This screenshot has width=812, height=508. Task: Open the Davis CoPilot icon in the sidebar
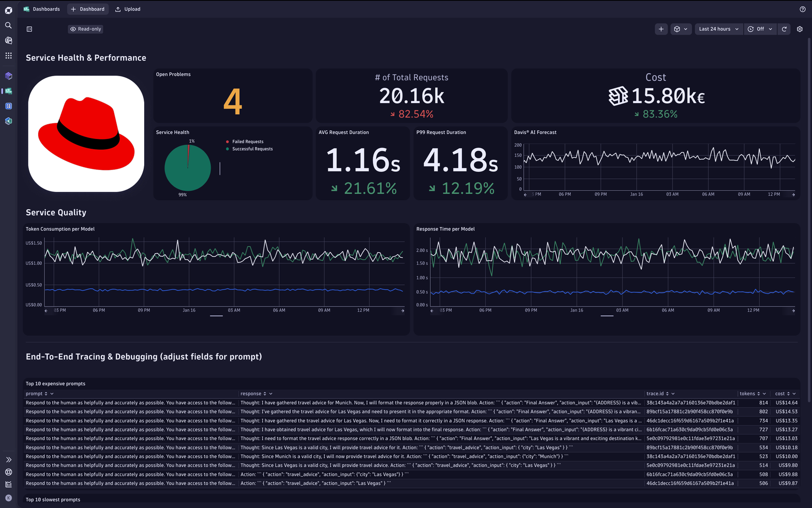click(8, 40)
